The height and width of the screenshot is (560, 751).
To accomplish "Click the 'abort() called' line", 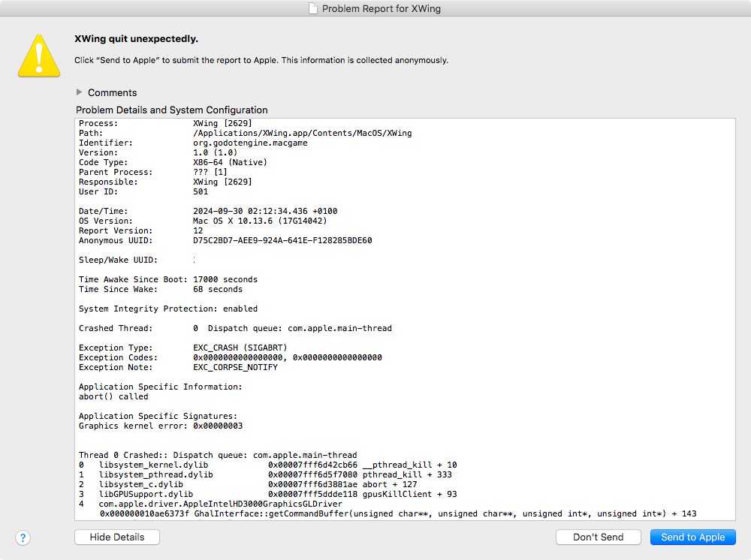I will 113,396.
